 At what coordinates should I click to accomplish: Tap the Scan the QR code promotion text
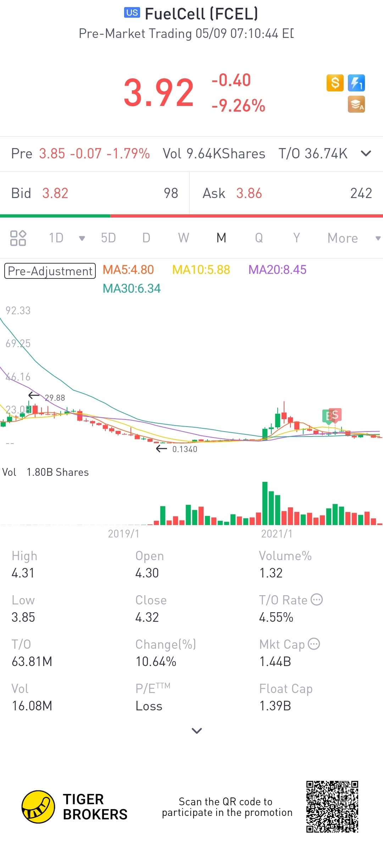pos(227,807)
